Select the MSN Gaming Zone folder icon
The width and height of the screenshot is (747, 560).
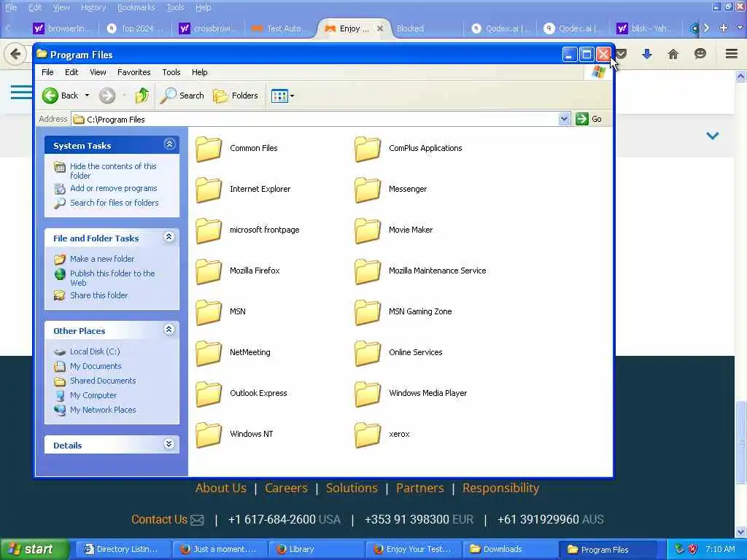[x=368, y=312]
